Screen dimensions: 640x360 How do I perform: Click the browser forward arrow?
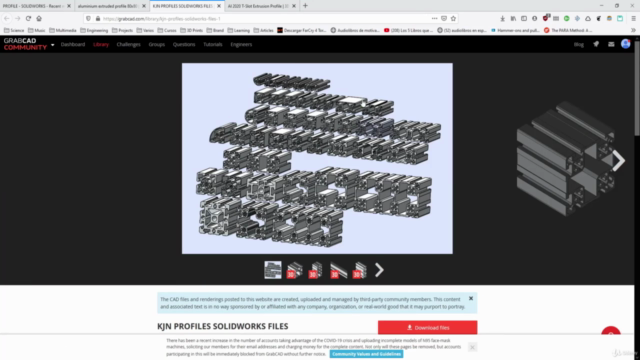(18, 18)
